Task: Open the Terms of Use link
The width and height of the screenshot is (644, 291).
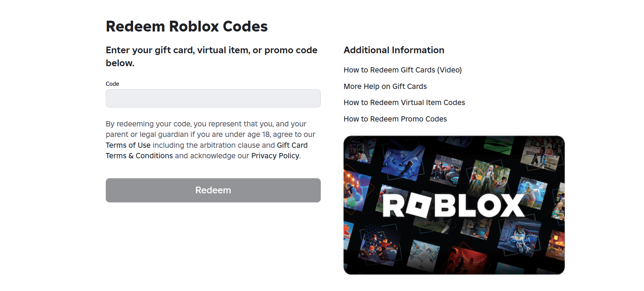Action: click(128, 145)
